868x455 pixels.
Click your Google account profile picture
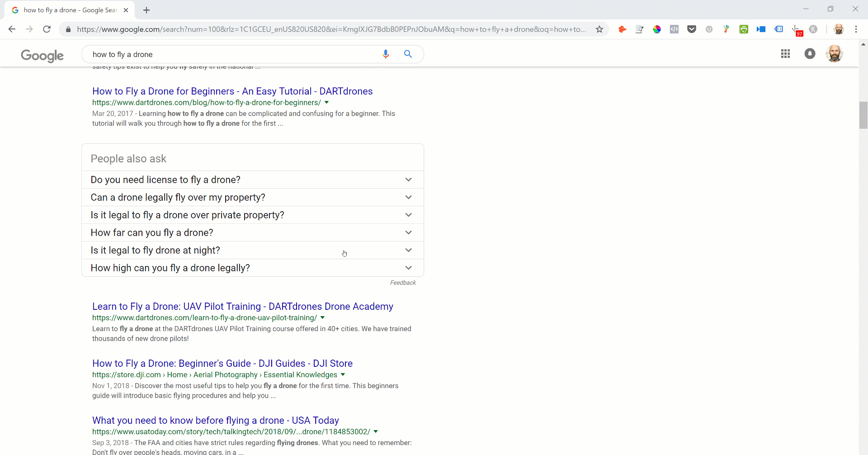[835, 53]
